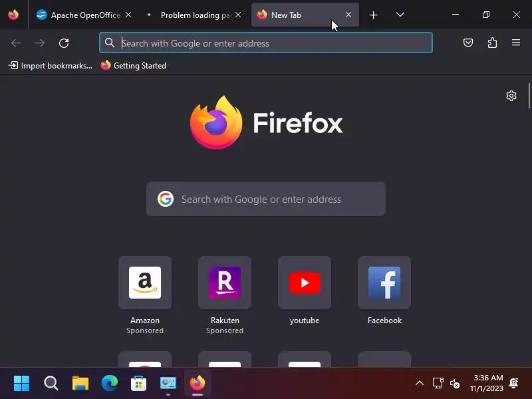532x399 pixels.
Task: Click the Amazon label text
Action: click(x=145, y=321)
